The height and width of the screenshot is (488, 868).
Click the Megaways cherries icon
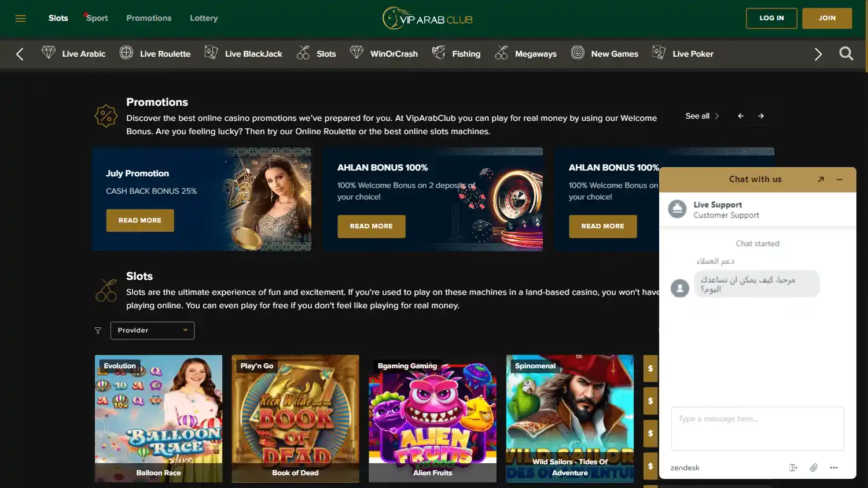[x=501, y=53]
